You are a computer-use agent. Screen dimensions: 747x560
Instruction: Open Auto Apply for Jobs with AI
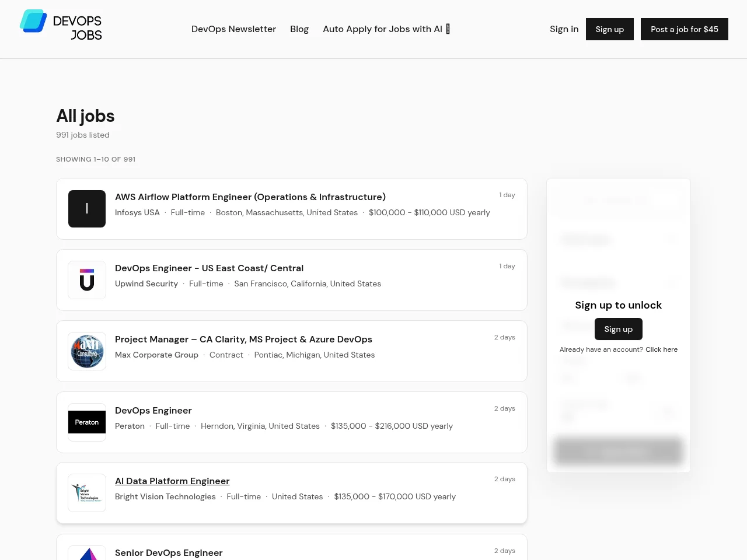(x=386, y=29)
